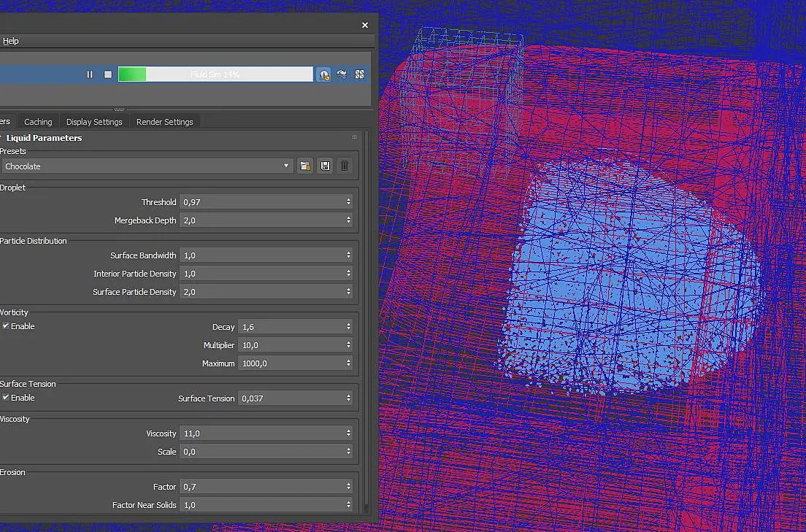806x532 pixels.
Task: Click the solver start icon beside progress bar
Action: [324, 74]
